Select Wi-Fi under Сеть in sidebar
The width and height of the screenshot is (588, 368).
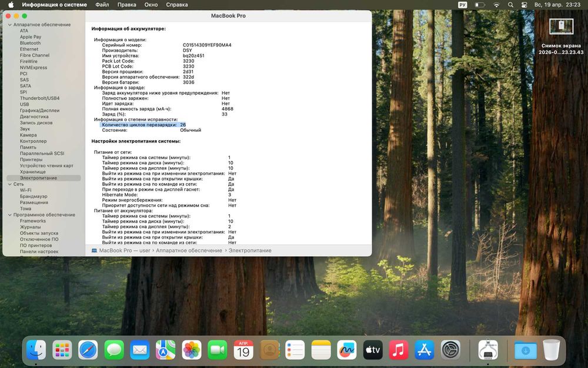point(25,190)
